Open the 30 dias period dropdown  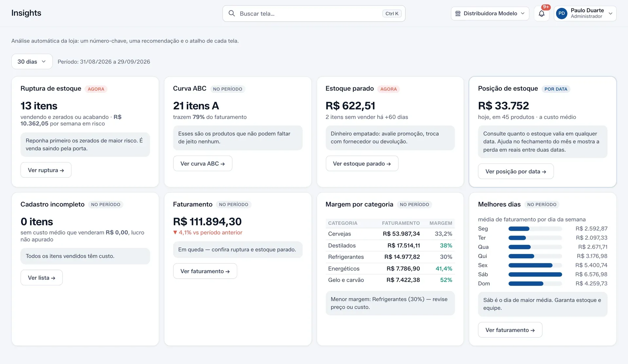click(x=32, y=61)
